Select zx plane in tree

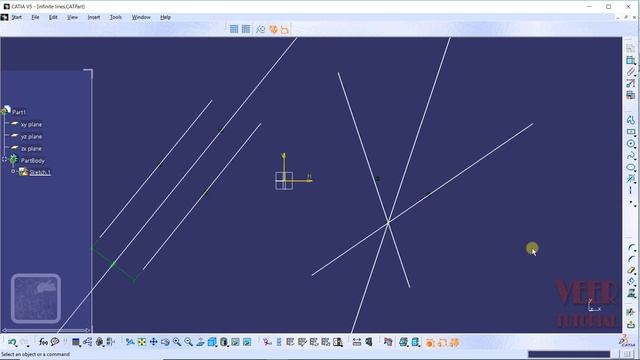(x=31, y=149)
